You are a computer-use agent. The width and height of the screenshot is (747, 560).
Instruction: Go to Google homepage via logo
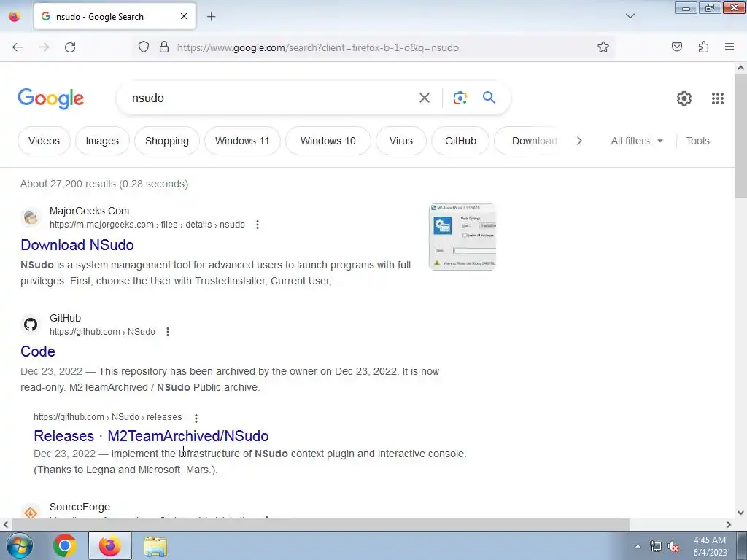click(50, 98)
